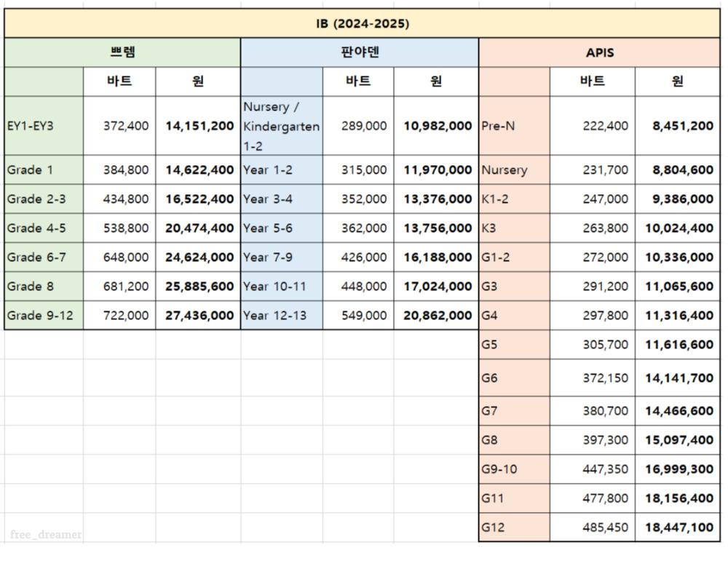Select cell with value 14,151,200
This screenshot has height=582, width=728.
click(198, 126)
